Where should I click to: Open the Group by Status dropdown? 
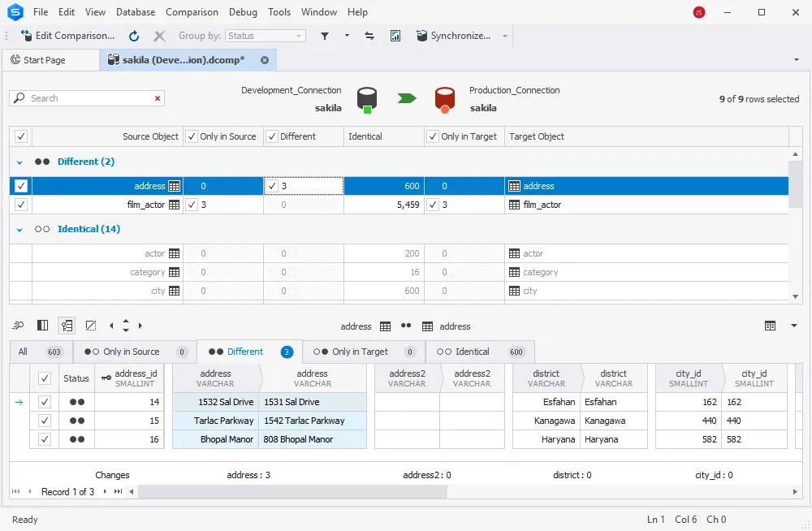click(299, 36)
